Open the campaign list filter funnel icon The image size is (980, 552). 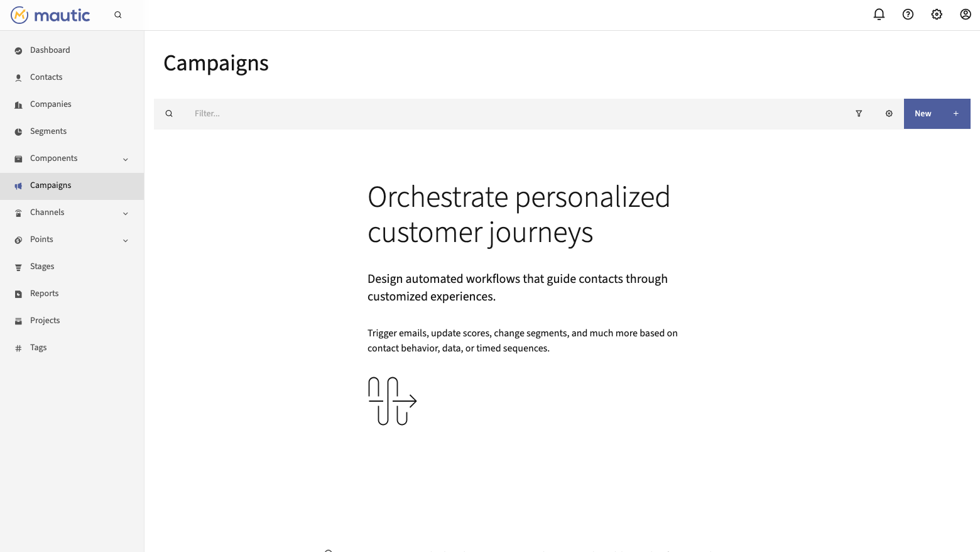(859, 114)
